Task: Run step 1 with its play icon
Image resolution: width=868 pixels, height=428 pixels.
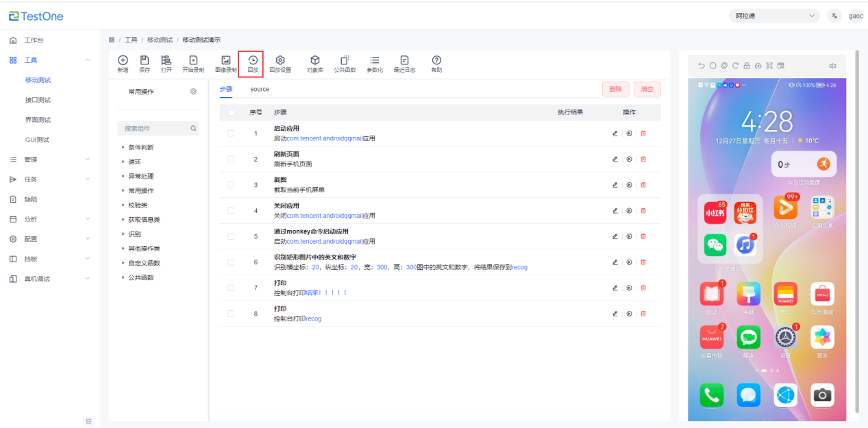Action: [629, 134]
